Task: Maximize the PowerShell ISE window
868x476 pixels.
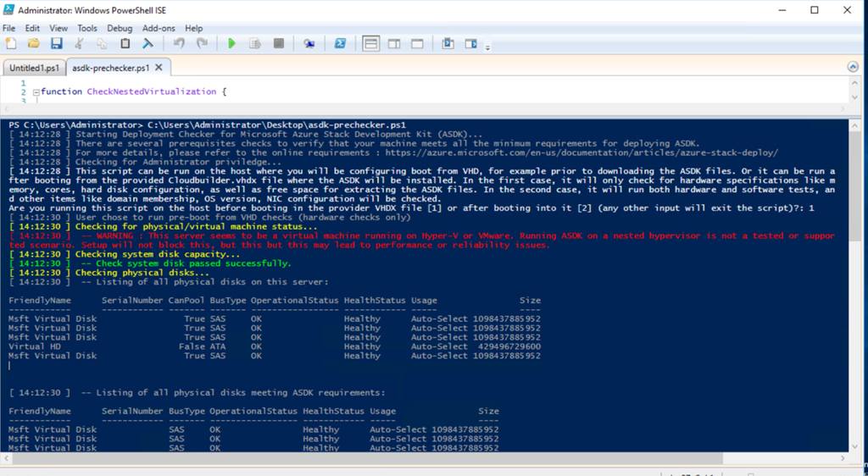Action: [x=815, y=10]
